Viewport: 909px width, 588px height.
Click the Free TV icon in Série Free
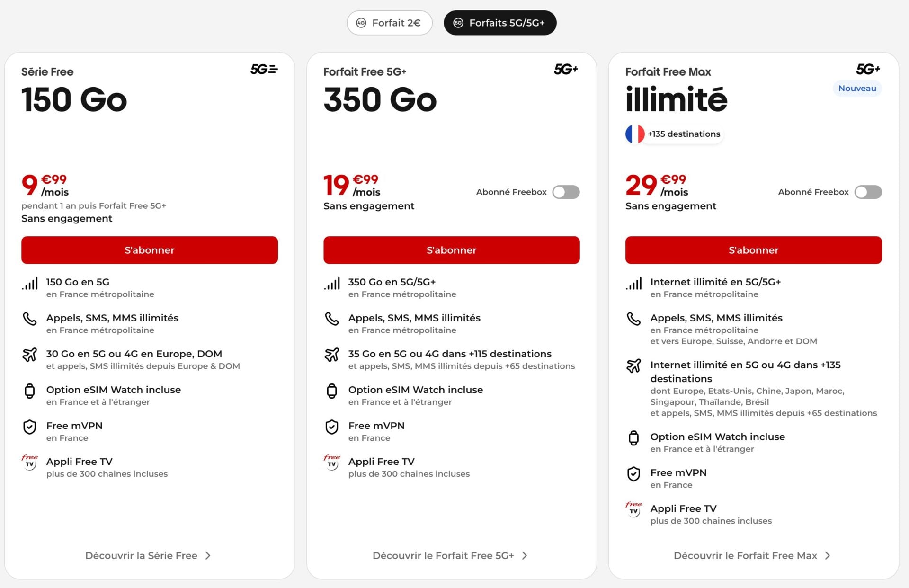point(29,463)
